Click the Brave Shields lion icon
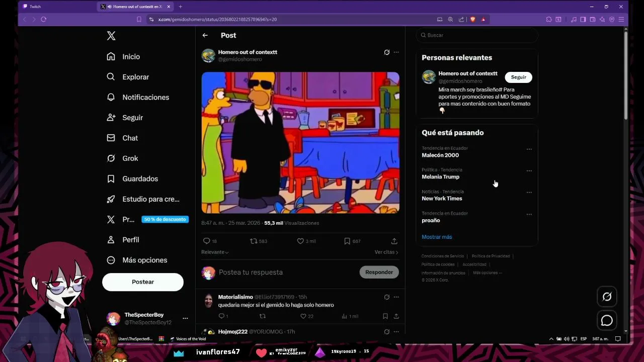644x362 pixels. point(472,19)
